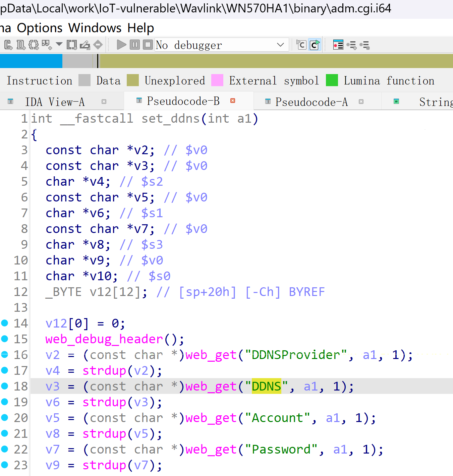Toggle breakpoint dot on line 23
Screen dimensions: 453x476
[x=5, y=465]
